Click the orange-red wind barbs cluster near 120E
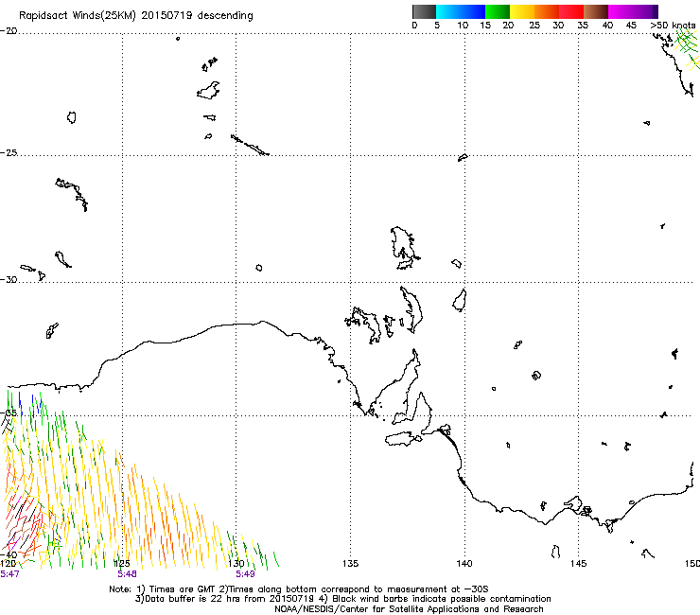Image resolution: width=700 pixels, height=615 pixels. tap(25, 518)
